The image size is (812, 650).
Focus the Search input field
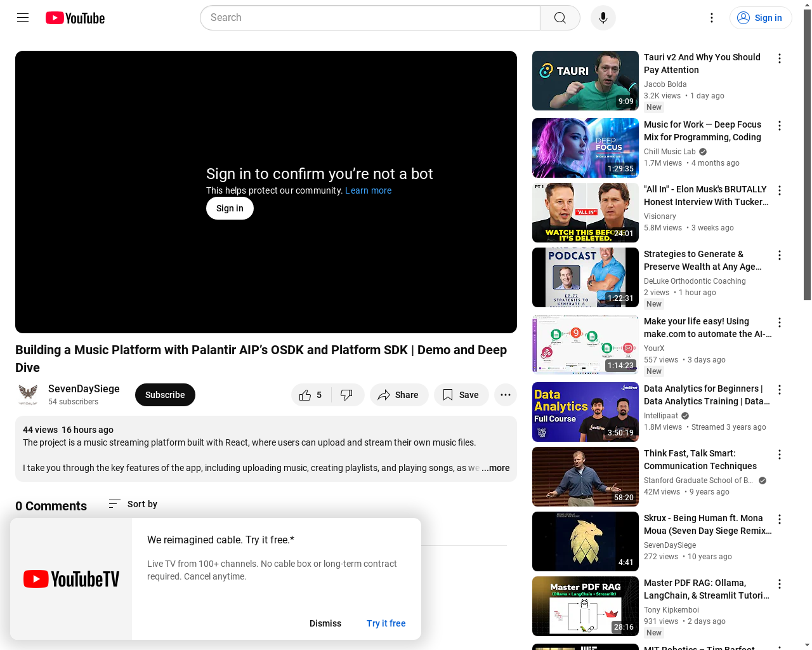click(370, 18)
